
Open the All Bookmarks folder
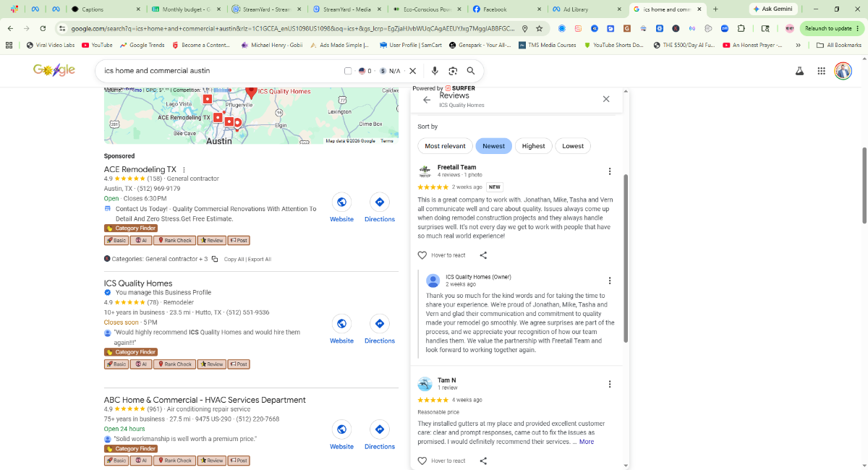click(838, 45)
